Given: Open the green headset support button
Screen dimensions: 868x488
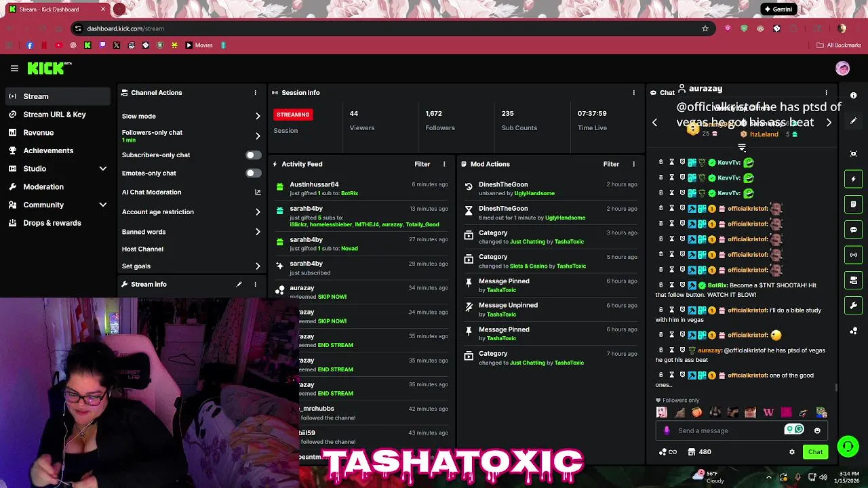Looking at the screenshot, I should pos(848,447).
